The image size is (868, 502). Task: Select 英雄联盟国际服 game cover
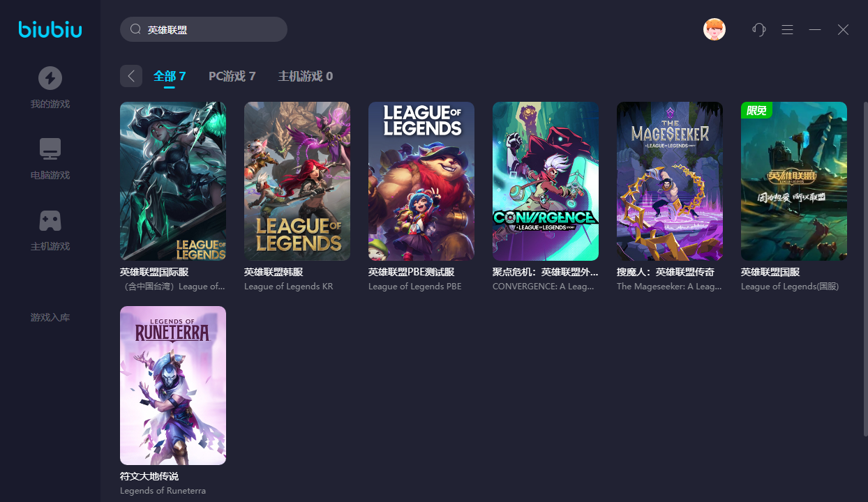[173, 181]
